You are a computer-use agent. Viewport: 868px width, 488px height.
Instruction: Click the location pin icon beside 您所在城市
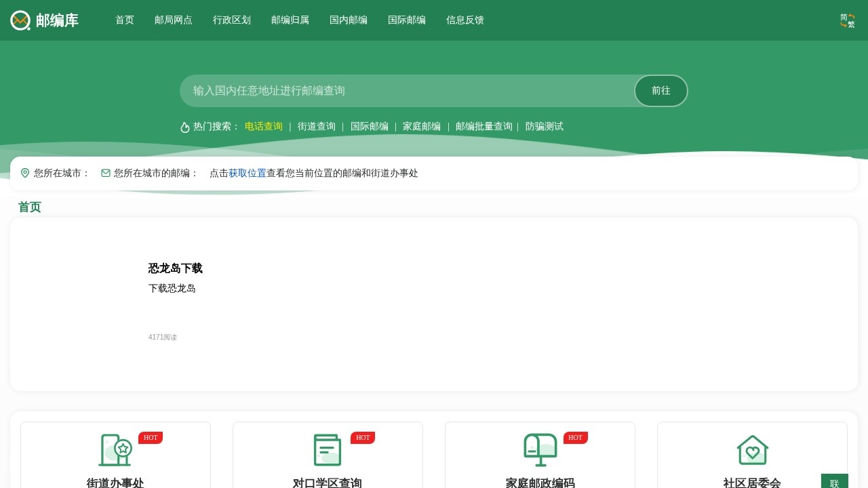[x=25, y=173]
